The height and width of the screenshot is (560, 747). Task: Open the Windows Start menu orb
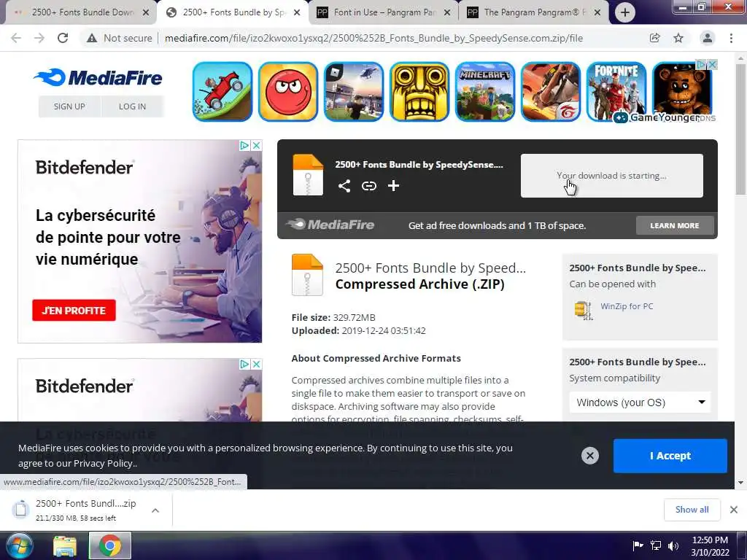pyautogui.click(x=18, y=545)
